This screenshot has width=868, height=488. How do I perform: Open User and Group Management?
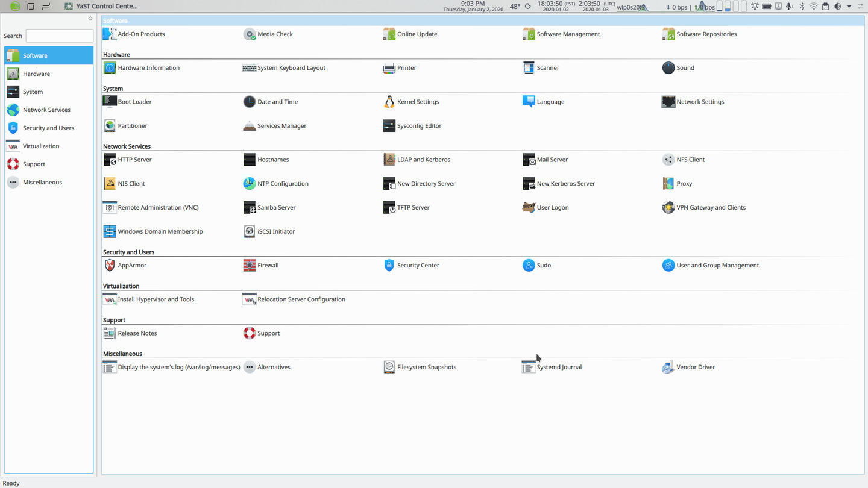point(711,266)
